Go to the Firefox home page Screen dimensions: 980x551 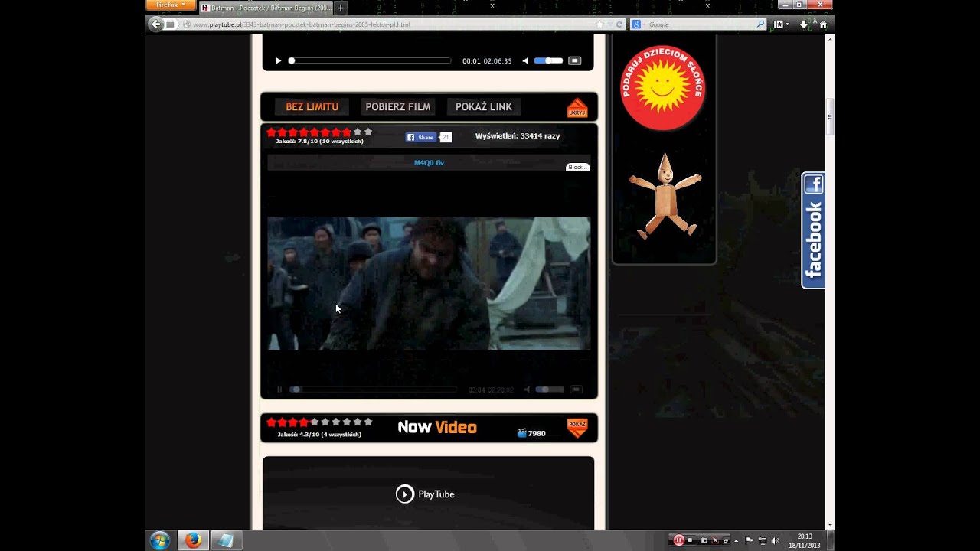pyautogui.click(x=823, y=24)
